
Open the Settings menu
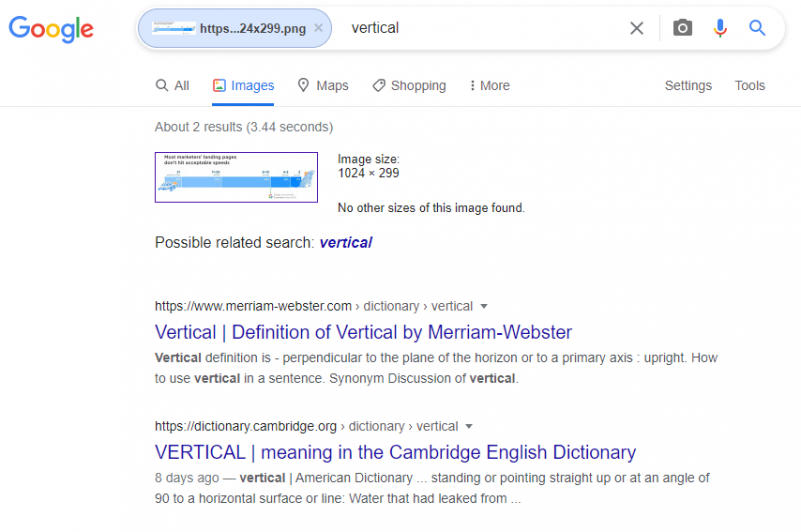(x=688, y=85)
